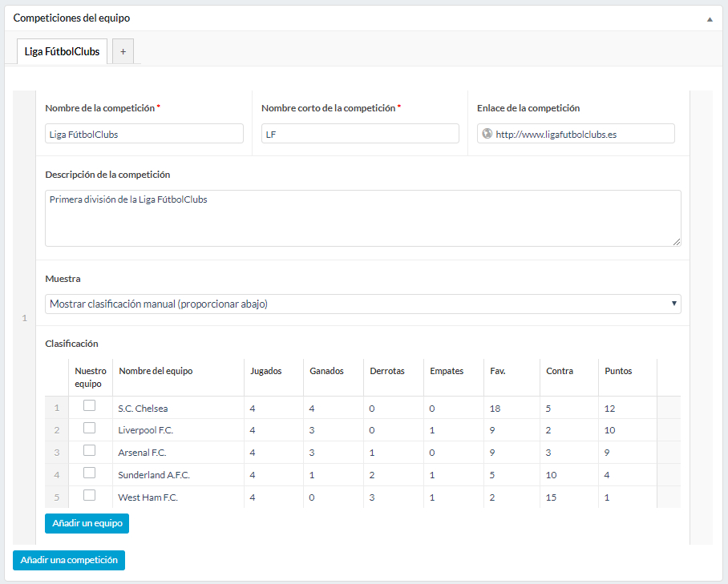Focus the Nombre de la competición field

144,134
